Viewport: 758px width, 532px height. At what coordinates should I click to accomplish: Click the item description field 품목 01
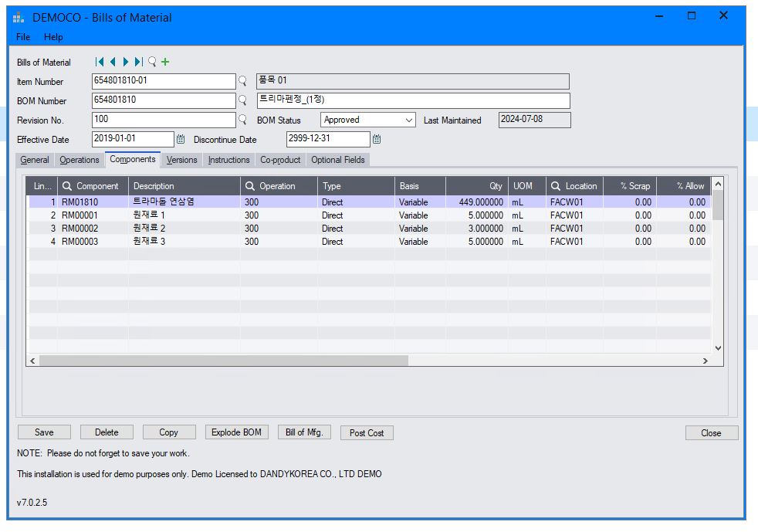coord(413,81)
